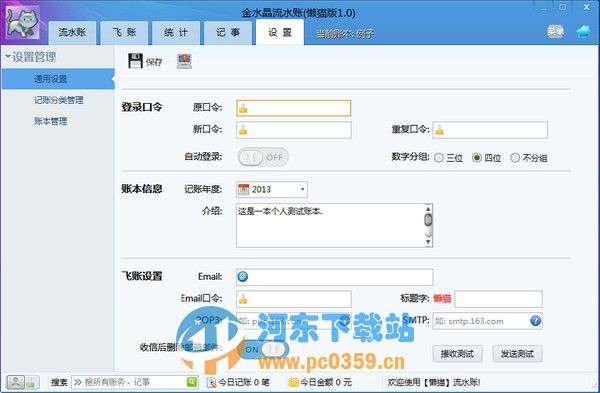Click the 当前账本: 例子 label
This screenshot has height=393, width=600.
pyautogui.click(x=345, y=34)
